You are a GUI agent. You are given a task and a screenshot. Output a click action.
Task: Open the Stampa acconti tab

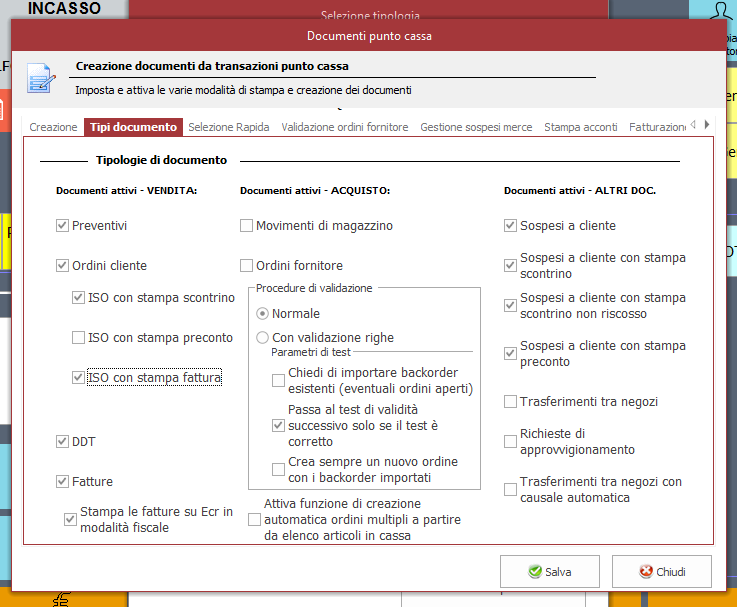point(580,127)
